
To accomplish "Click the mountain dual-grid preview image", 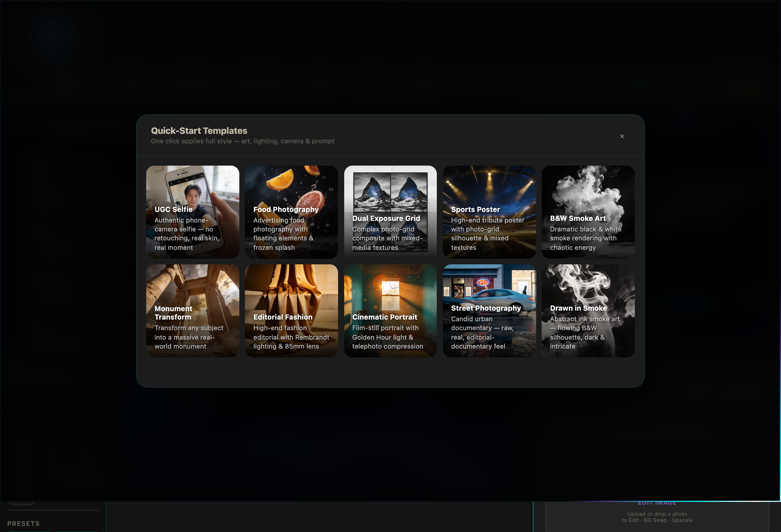I will coord(390,188).
